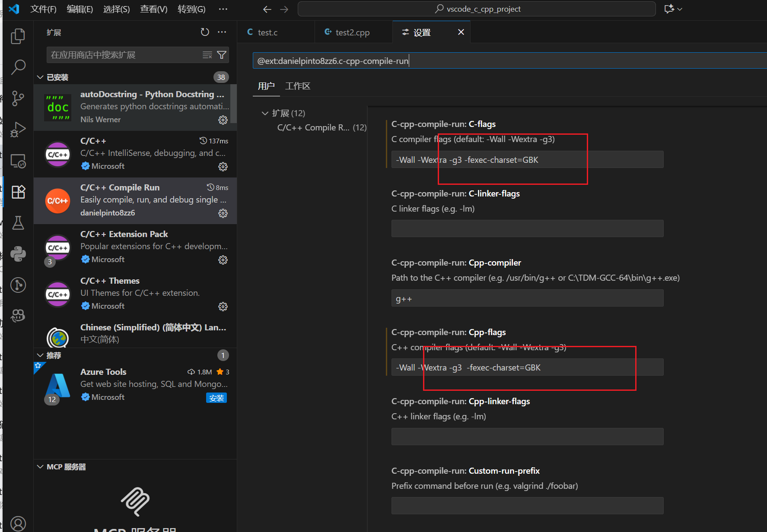Click the VS Code logo icon

(14, 9)
